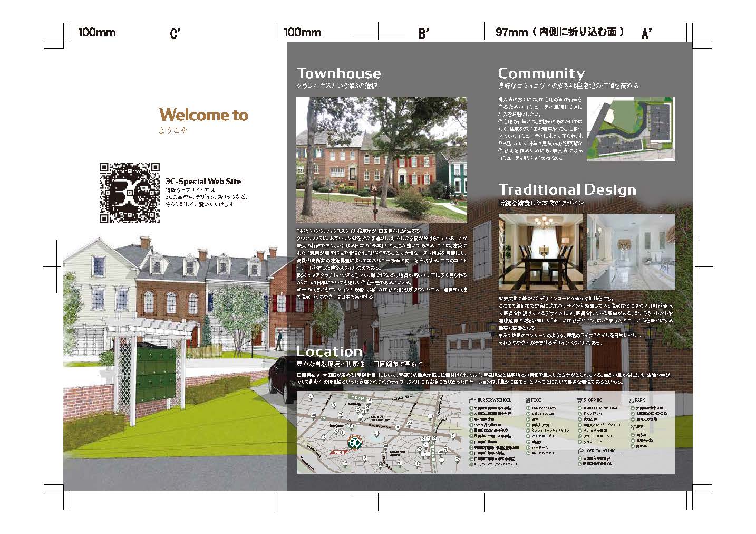Select the HOSPITAL/CLINIC legend heading
This screenshot has width=756, height=534.
pyautogui.click(x=599, y=451)
